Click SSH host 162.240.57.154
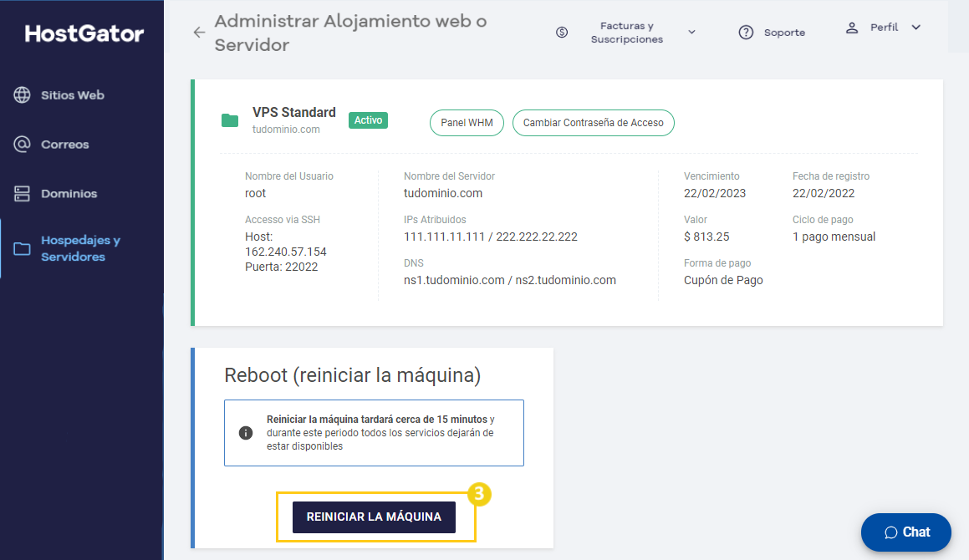This screenshot has width=969, height=560. point(285,252)
